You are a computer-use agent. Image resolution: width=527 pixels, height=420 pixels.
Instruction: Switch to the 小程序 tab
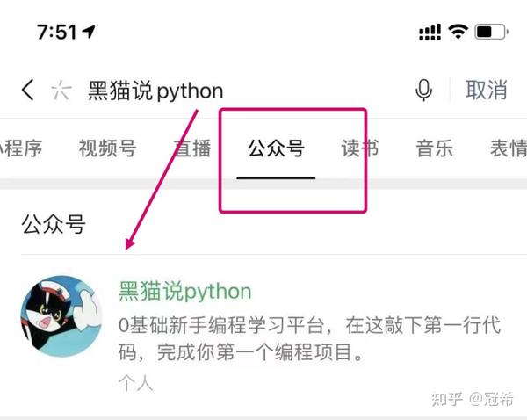pyautogui.click(x=21, y=148)
